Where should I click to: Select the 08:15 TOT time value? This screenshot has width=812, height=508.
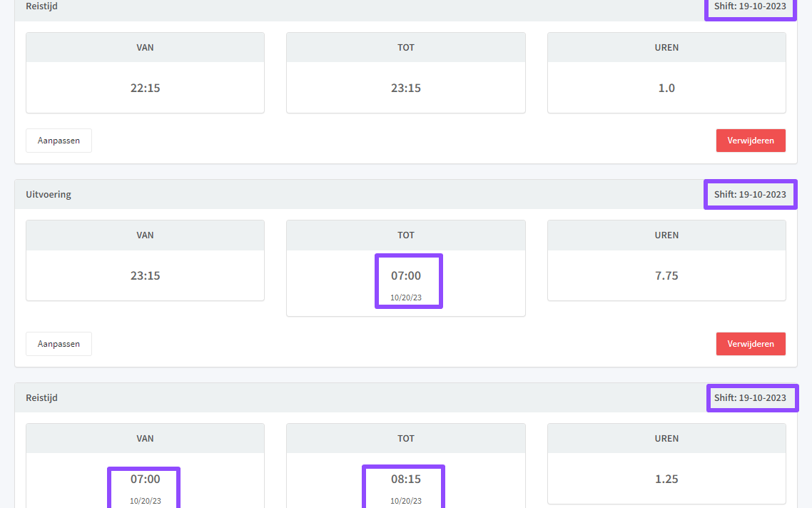pos(406,479)
